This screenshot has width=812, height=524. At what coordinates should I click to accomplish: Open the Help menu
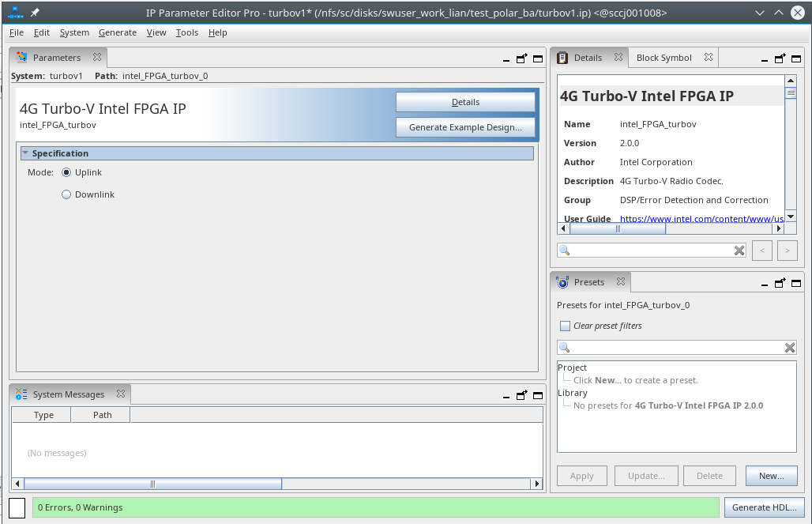pyautogui.click(x=217, y=32)
